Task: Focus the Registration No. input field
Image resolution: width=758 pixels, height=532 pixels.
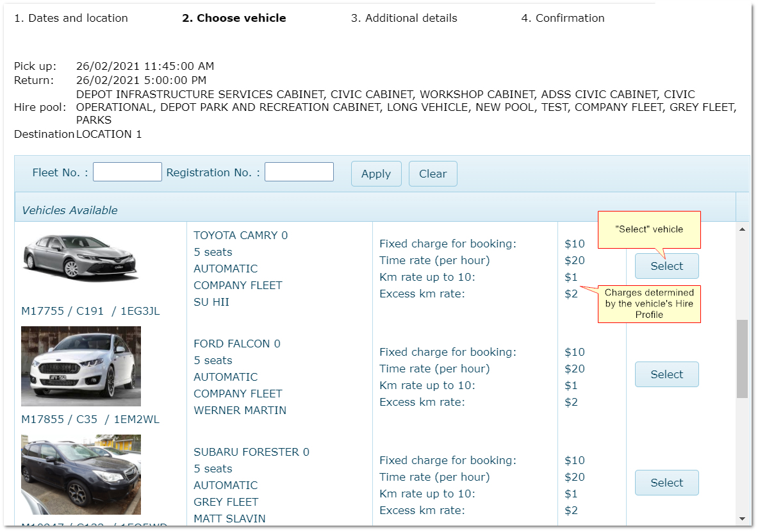Action: [x=299, y=172]
